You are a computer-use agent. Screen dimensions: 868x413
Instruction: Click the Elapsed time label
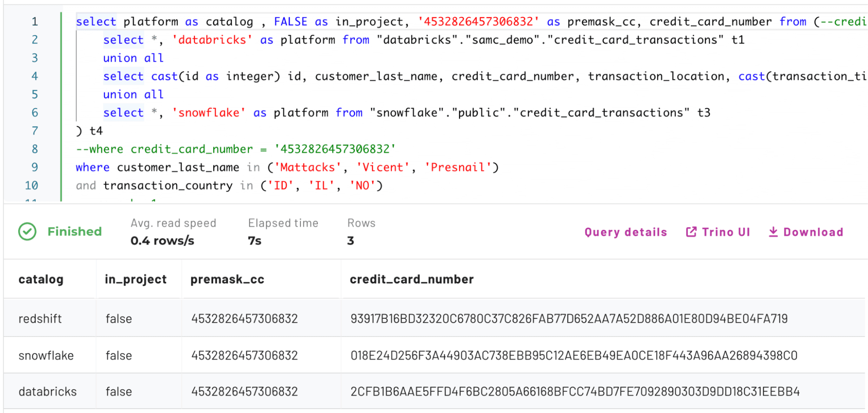click(283, 223)
